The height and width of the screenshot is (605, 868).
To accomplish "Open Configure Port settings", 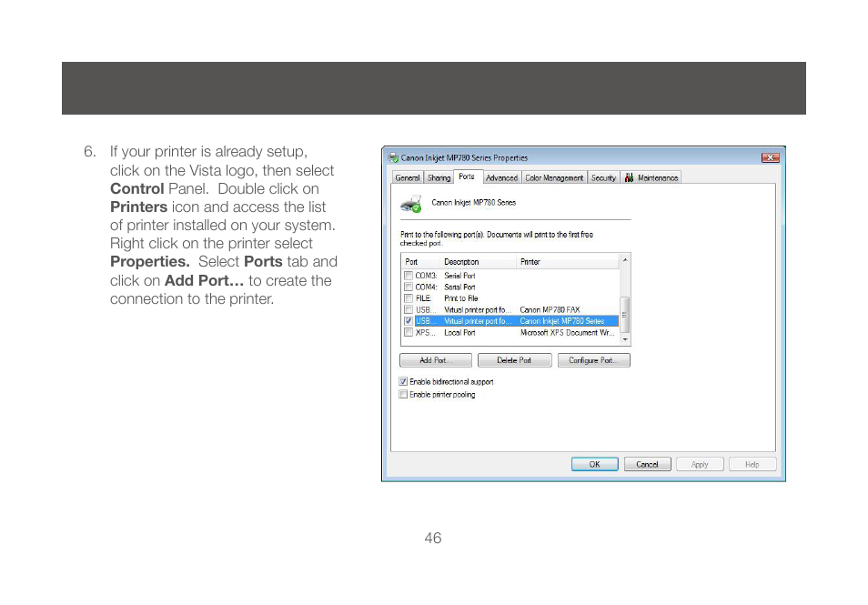I will coord(594,360).
